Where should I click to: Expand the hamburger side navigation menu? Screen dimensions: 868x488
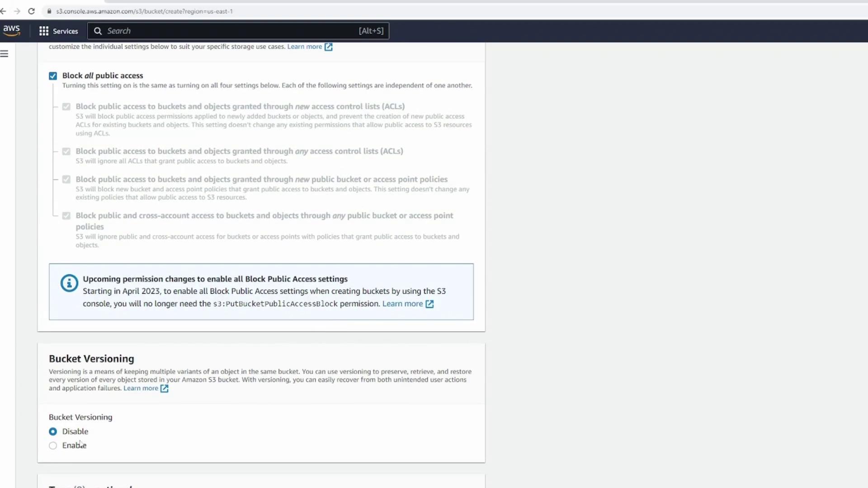coord(5,54)
